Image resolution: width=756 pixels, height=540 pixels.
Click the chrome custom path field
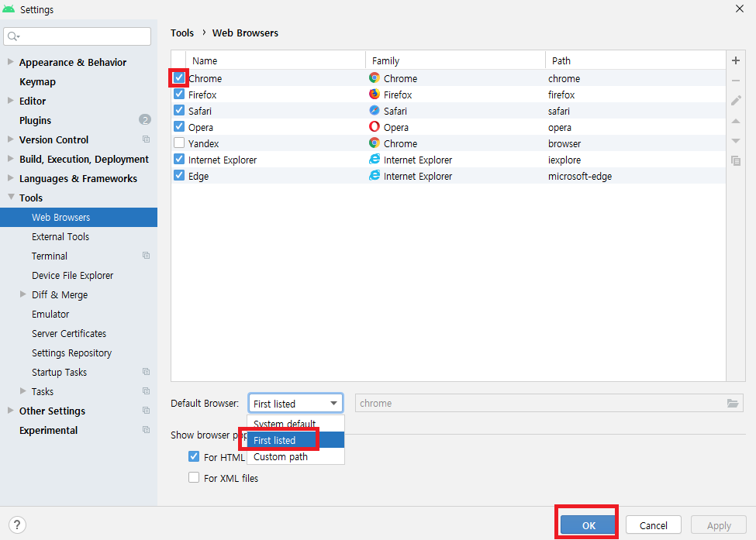coord(549,403)
